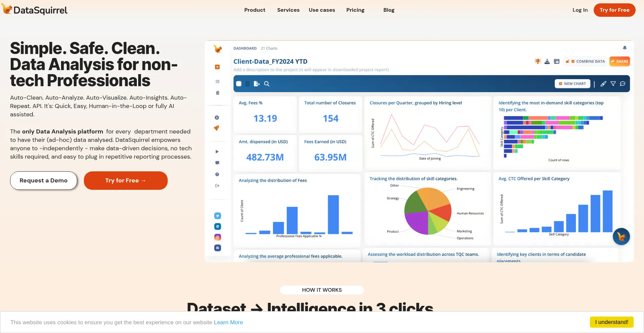The image size is (644, 333).
Task: Open the Product dropdown
Action: coord(255,10)
